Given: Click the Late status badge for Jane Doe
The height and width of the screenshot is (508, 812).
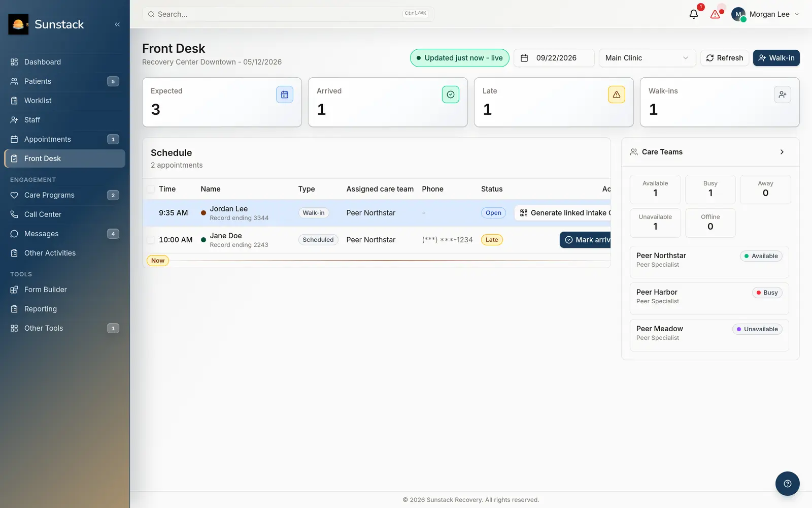Looking at the screenshot, I should pos(492,240).
